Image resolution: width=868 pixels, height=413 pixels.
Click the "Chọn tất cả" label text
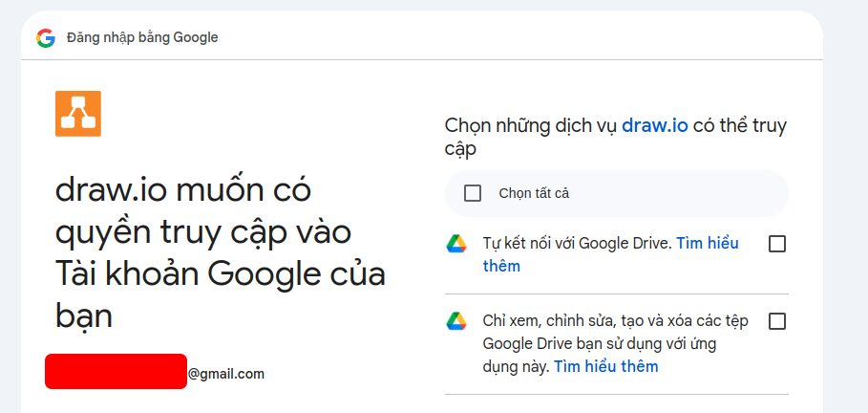tap(534, 193)
